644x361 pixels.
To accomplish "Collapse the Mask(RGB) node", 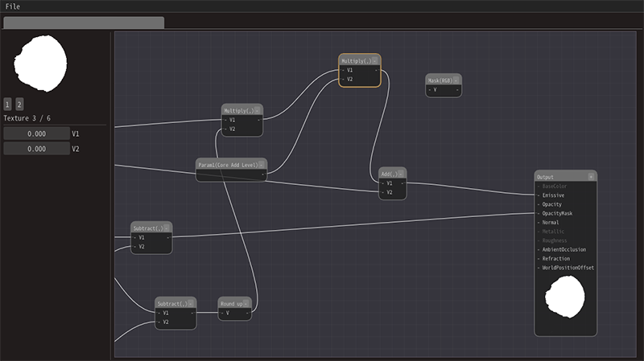I will [457, 80].
